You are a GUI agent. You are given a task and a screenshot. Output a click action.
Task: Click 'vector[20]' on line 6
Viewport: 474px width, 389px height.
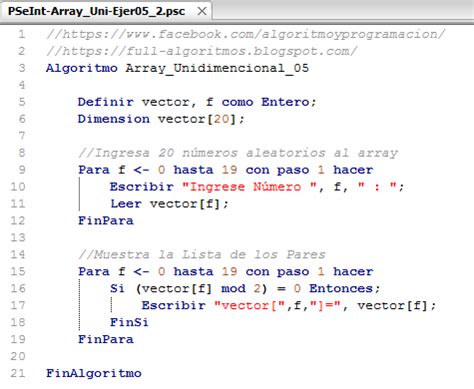point(197,119)
